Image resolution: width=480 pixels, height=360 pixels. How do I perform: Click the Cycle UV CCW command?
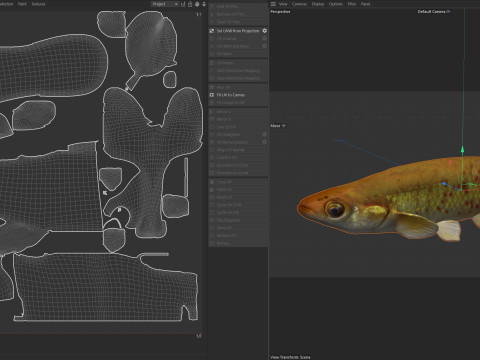tap(238, 205)
